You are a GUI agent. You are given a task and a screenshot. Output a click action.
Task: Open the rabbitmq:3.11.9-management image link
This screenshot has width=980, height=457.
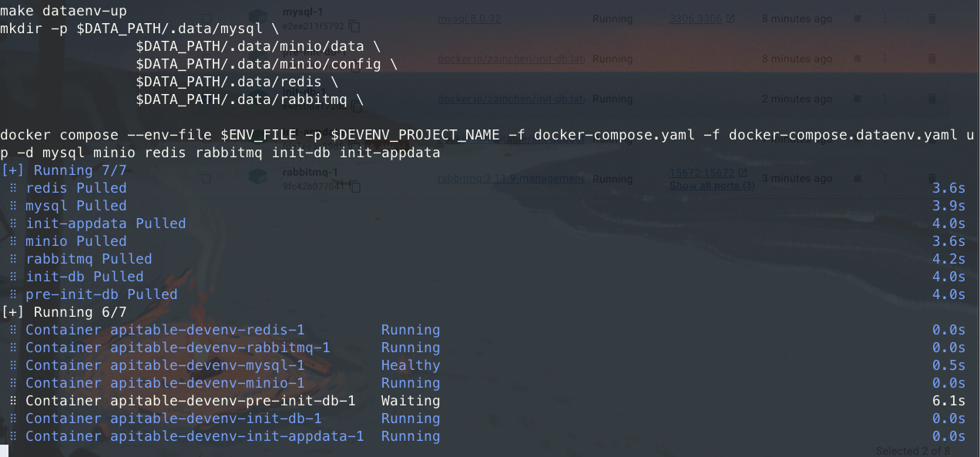point(512,179)
